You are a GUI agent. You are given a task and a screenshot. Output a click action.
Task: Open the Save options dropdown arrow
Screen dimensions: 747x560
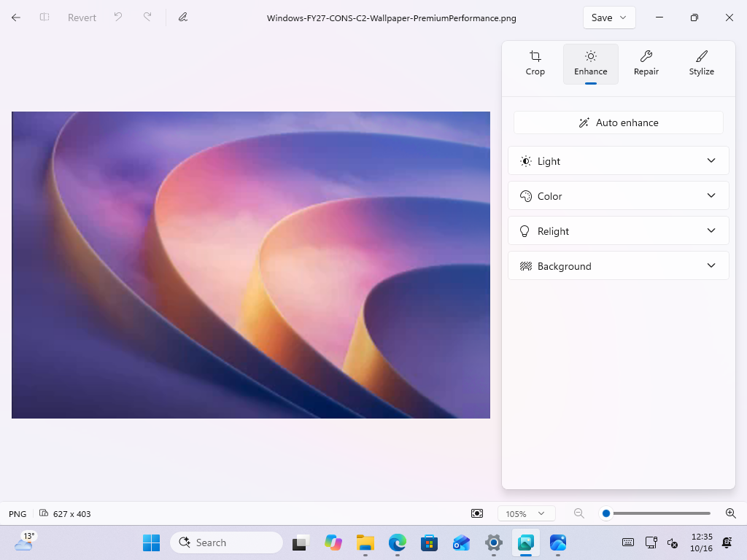tap(623, 17)
